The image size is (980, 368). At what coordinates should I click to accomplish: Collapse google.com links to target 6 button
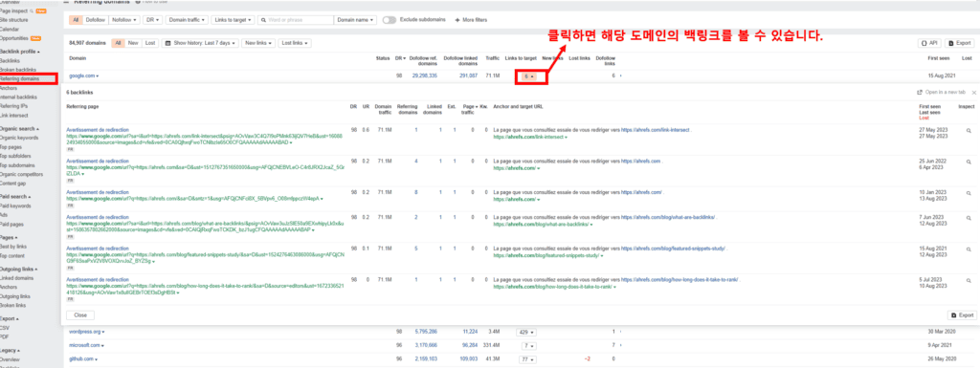(529, 76)
